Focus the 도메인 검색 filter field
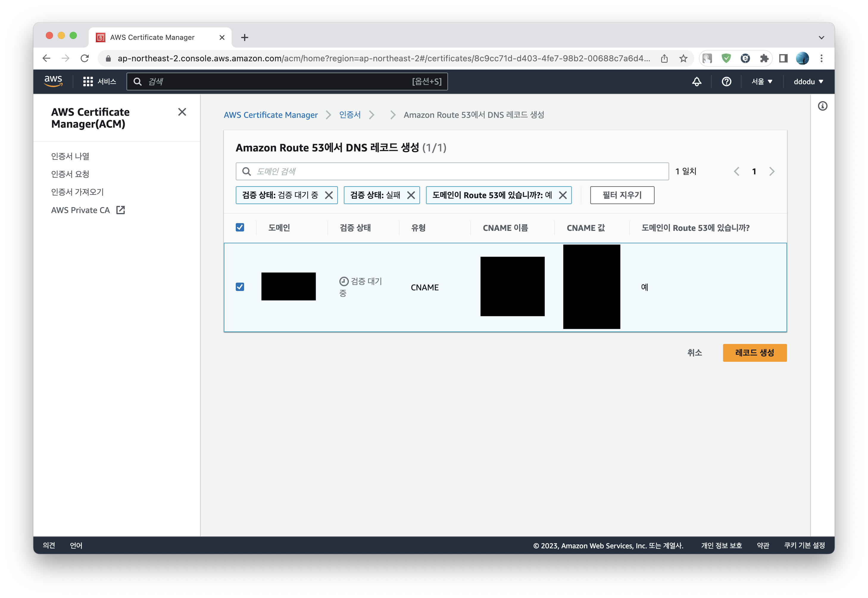This screenshot has width=868, height=598. click(x=452, y=172)
